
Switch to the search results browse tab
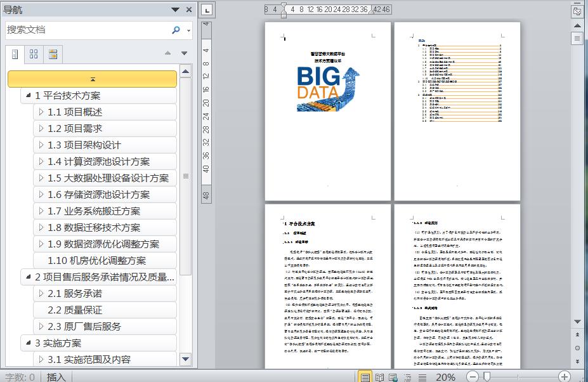[x=53, y=55]
